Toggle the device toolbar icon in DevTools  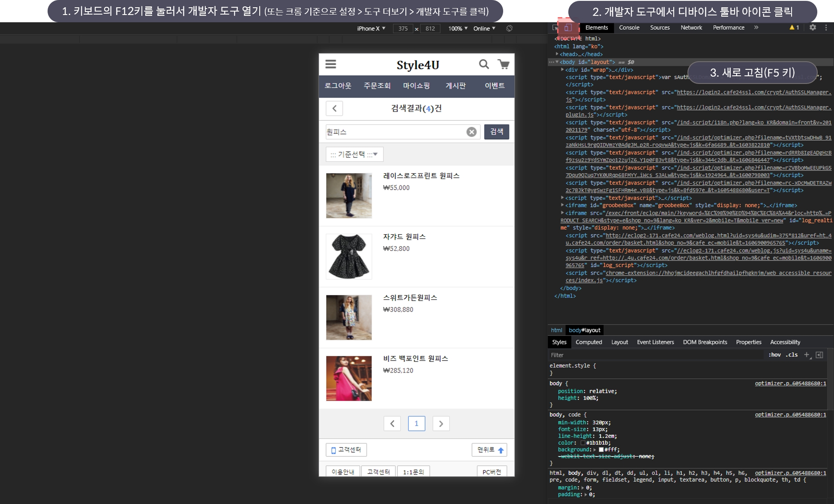[568, 28]
